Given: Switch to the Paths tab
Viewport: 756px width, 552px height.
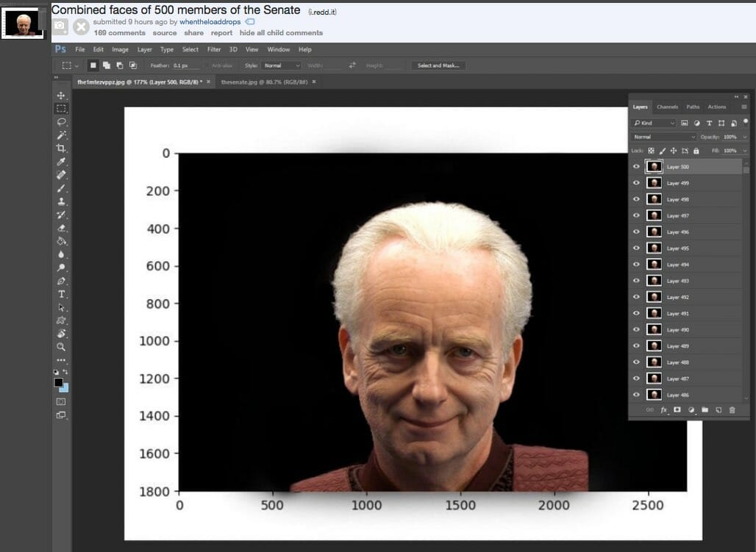Looking at the screenshot, I should (693, 107).
